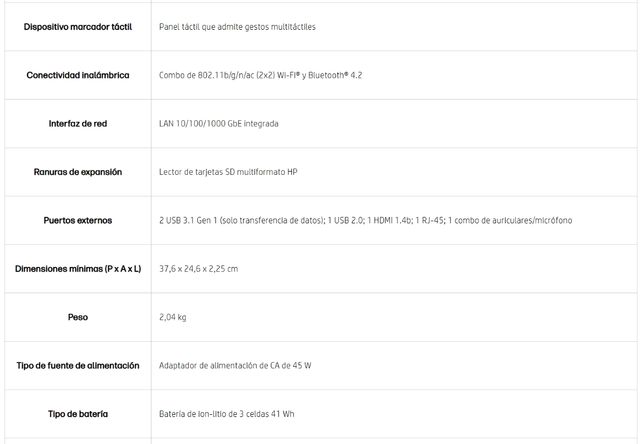Click 'Lector de tarjetas SD multiformato HP'
Screen dimensions: 640x444
(x=228, y=172)
